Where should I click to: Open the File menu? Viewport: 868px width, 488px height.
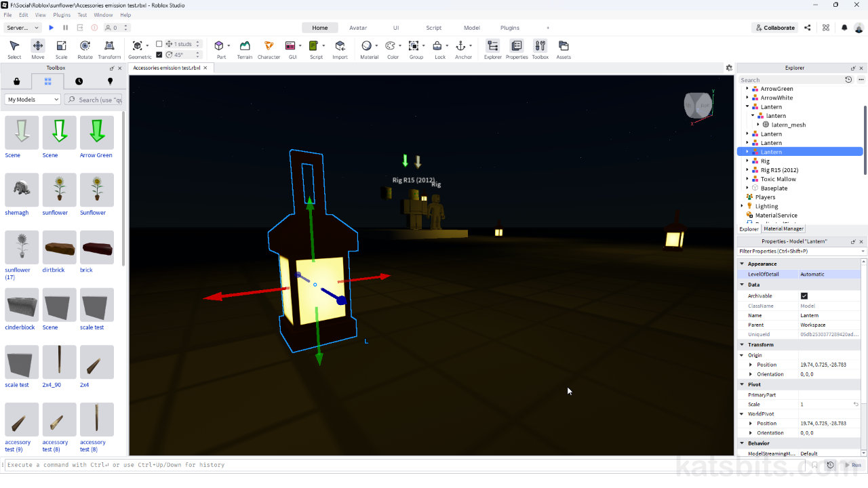(7, 15)
